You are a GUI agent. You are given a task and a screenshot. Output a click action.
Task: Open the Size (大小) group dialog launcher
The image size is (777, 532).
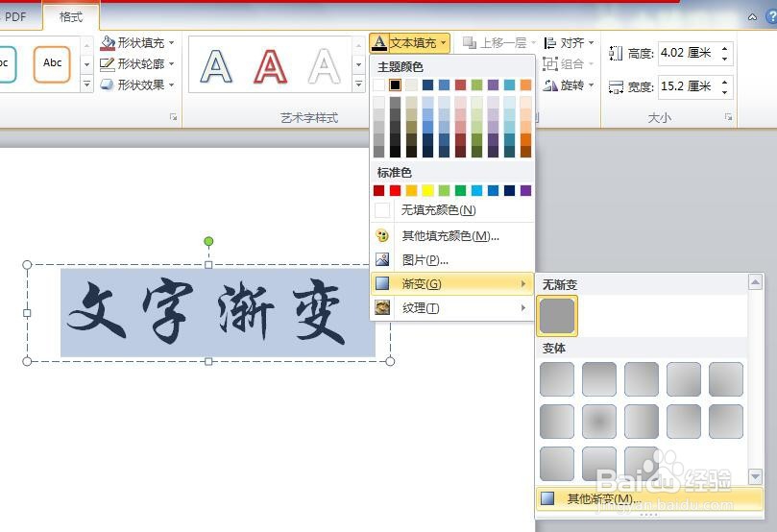728,117
